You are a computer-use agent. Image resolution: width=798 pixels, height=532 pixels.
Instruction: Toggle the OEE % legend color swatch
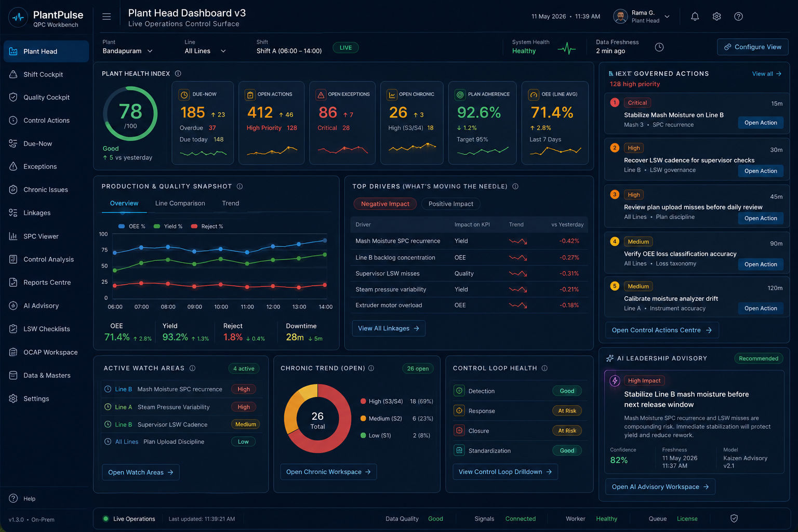(x=122, y=227)
